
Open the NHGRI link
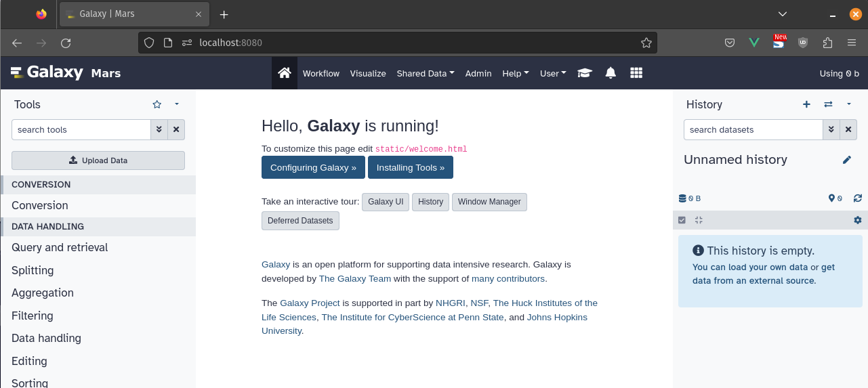click(x=450, y=303)
